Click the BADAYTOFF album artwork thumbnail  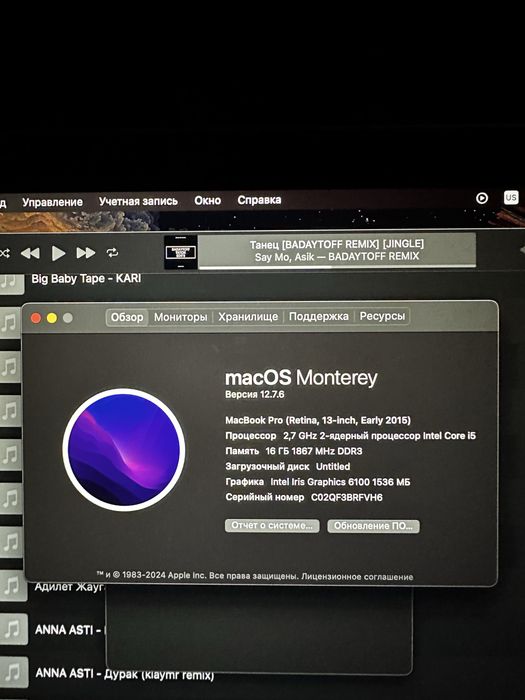click(x=180, y=252)
